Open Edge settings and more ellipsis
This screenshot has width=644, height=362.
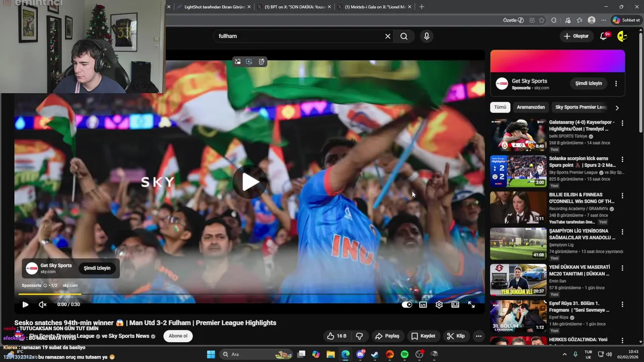(x=603, y=20)
